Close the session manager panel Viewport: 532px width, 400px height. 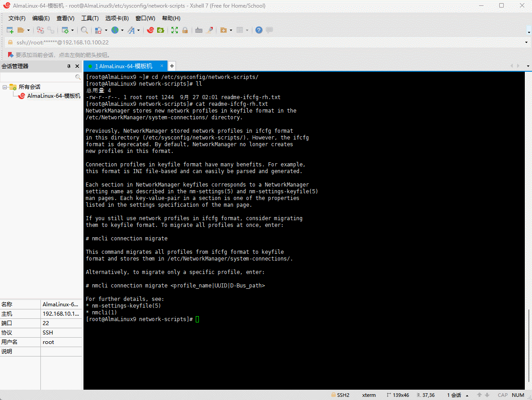pos(77,66)
